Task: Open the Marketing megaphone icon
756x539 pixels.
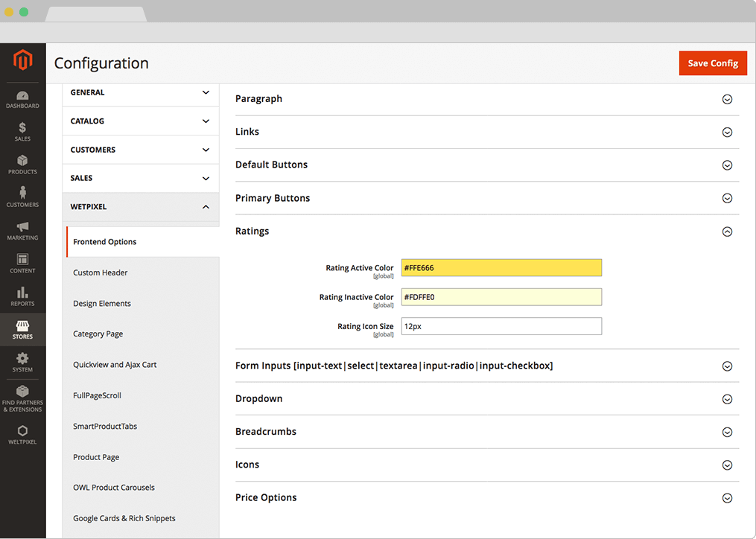Action: tap(22, 231)
